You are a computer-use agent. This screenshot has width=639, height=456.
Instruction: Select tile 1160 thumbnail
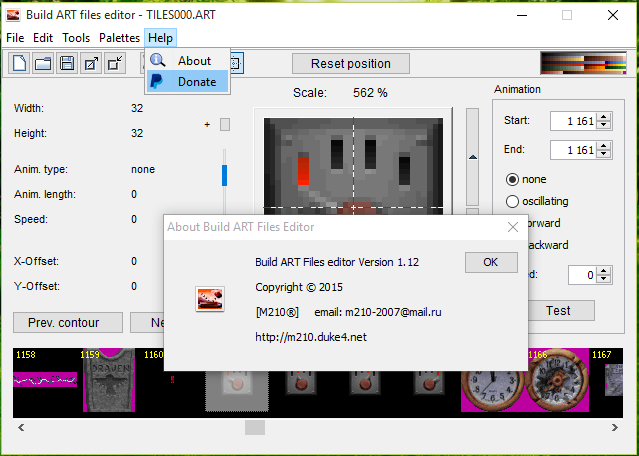(x=172, y=380)
